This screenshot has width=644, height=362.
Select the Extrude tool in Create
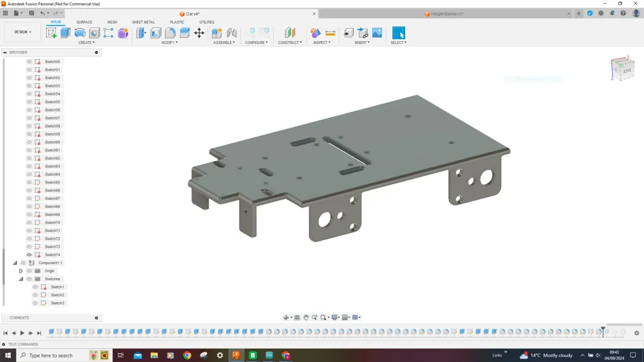[65, 33]
